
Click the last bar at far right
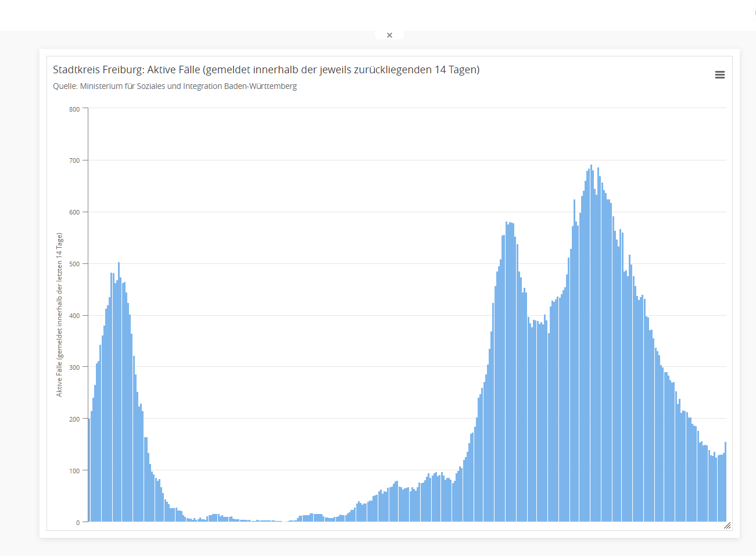point(725,483)
